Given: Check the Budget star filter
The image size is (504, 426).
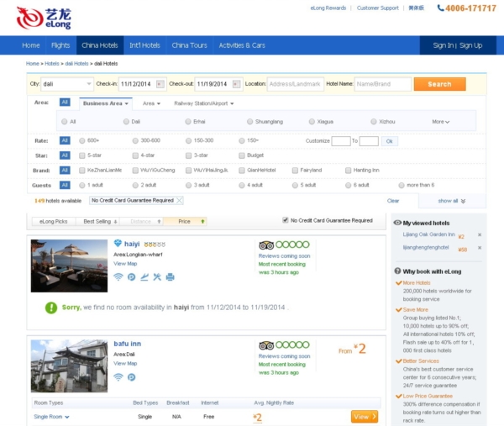Looking at the screenshot, I should pyautogui.click(x=242, y=155).
